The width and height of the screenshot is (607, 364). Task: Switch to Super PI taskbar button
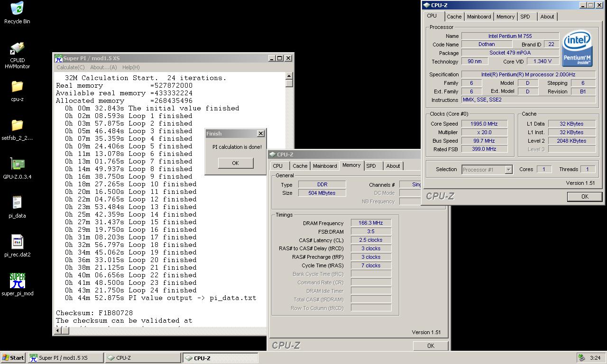[x=65, y=358]
